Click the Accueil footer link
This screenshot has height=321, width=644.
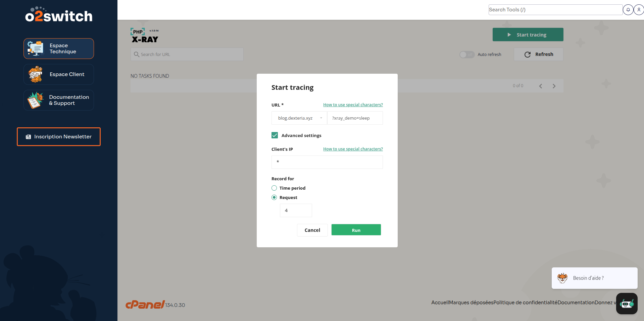coord(440,303)
